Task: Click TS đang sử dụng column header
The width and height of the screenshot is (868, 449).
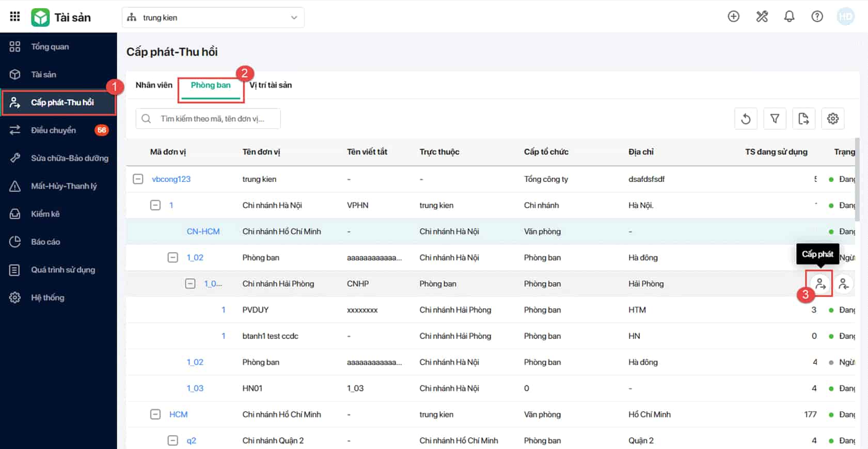Action: pyautogui.click(x=776, y=152)
